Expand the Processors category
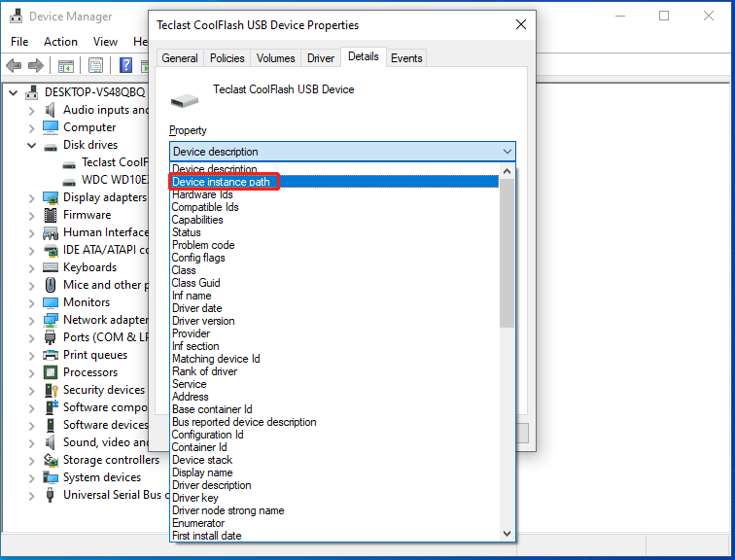 tap(31, 373)
